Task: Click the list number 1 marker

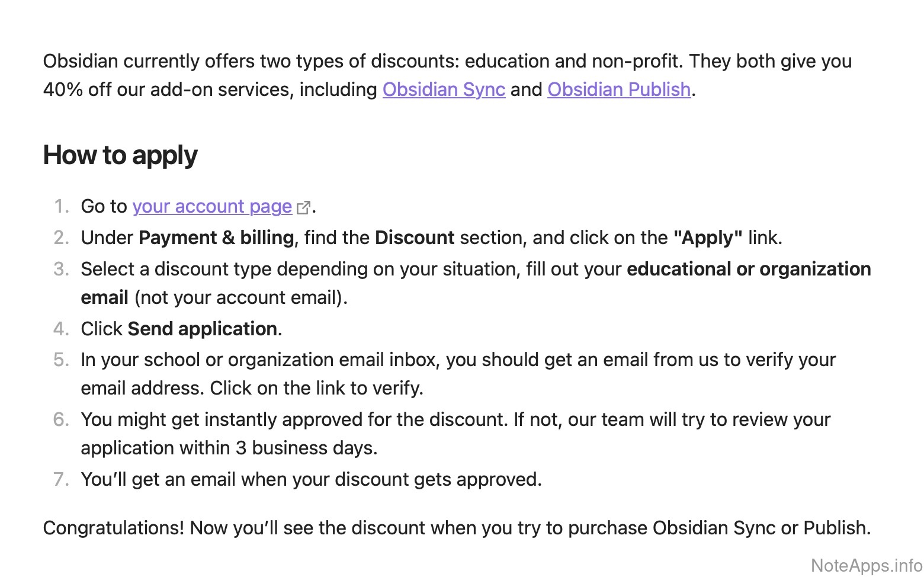Action: pyautogui.click(x=61, y=206)
